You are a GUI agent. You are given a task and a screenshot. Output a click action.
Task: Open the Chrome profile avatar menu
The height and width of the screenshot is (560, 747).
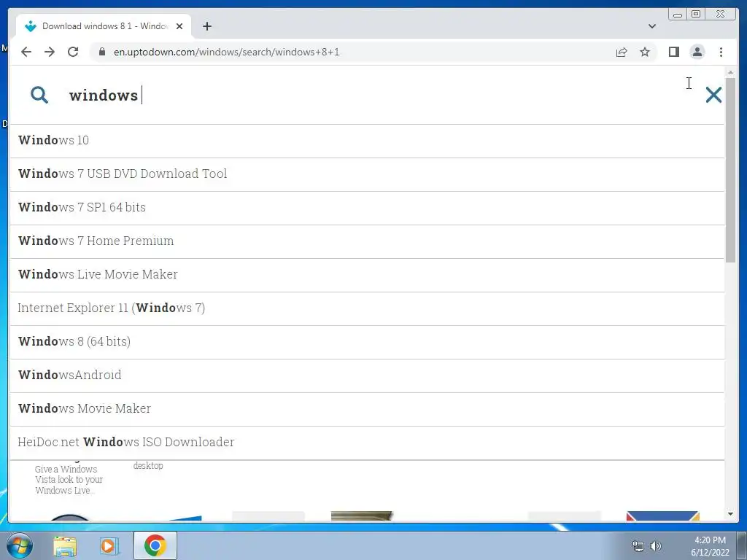[x=697, y=52]
